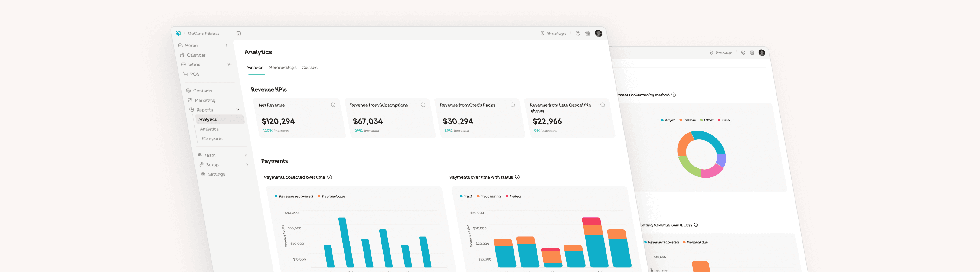
Task: Click the Contacts icon in sidebar
Action: click(x=188, y=91)
